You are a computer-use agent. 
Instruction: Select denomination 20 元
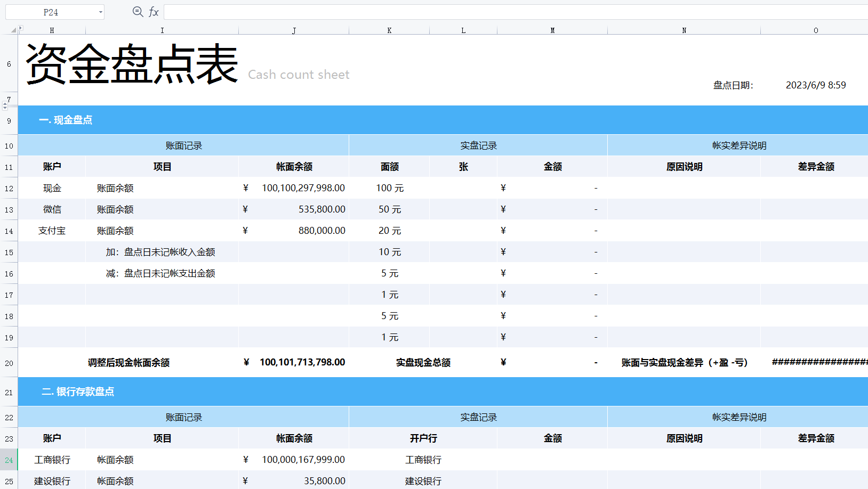(390, 231)
